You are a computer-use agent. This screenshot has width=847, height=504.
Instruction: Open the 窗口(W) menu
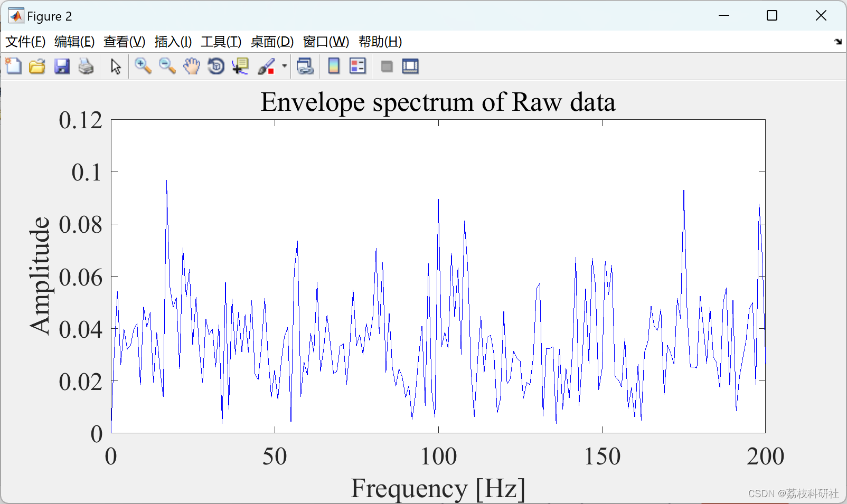tap(326, 42)
